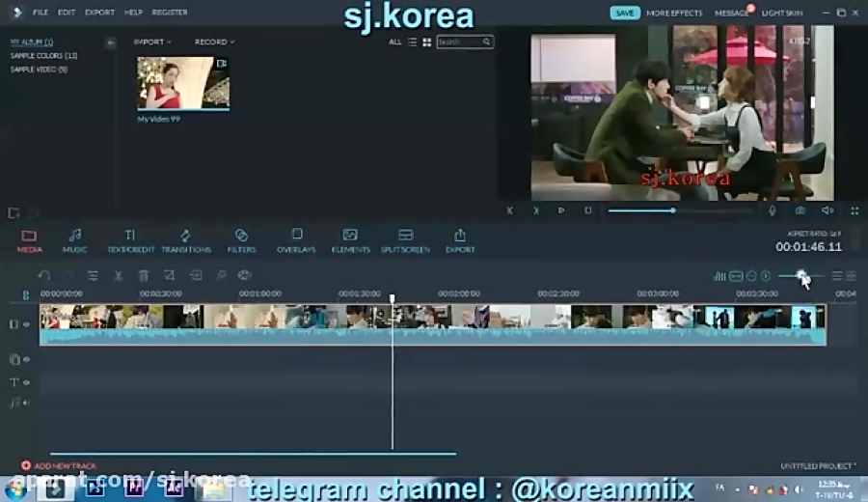Open the Transitions panel
868x502 pixels.
click(185, 240)
